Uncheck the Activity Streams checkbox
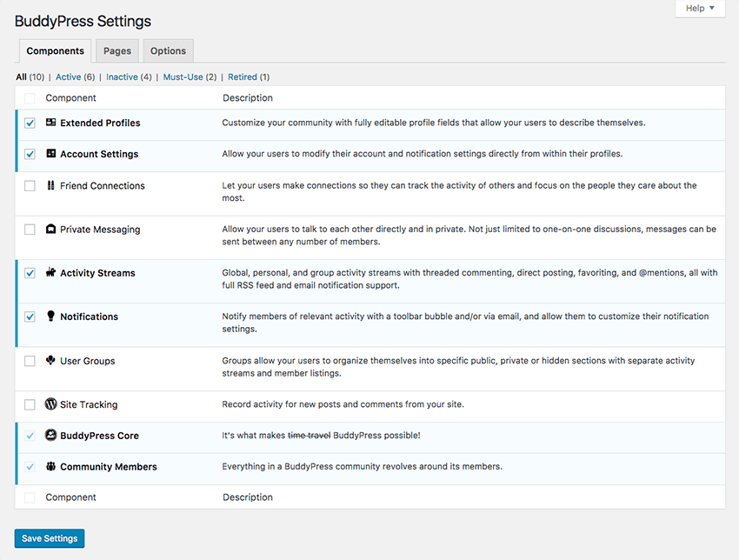Viewport: 739px width, 560px height. [x=30, y=273]
